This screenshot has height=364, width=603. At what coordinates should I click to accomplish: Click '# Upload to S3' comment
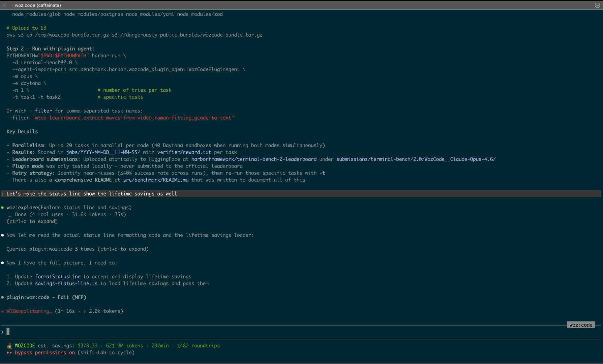26,28
